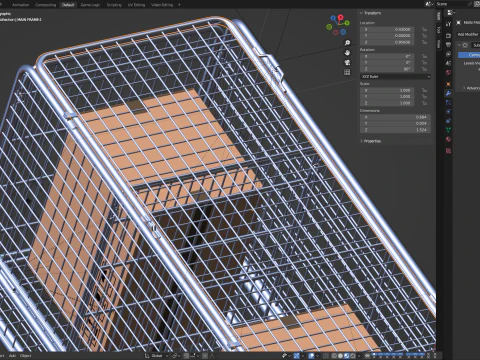480x360 pixels.
Task: Open the XYZ Euler rotation mode dropdown
Action: 395,76
